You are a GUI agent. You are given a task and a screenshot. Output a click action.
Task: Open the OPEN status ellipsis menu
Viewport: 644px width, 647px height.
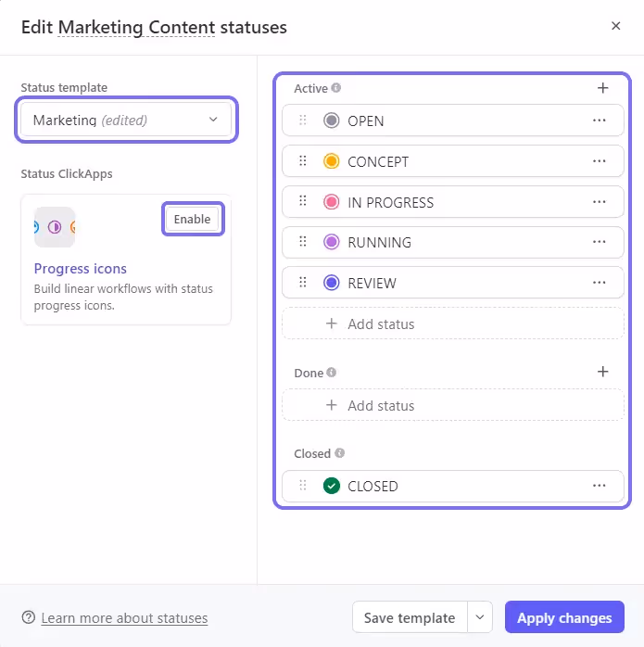pos(599,121)
